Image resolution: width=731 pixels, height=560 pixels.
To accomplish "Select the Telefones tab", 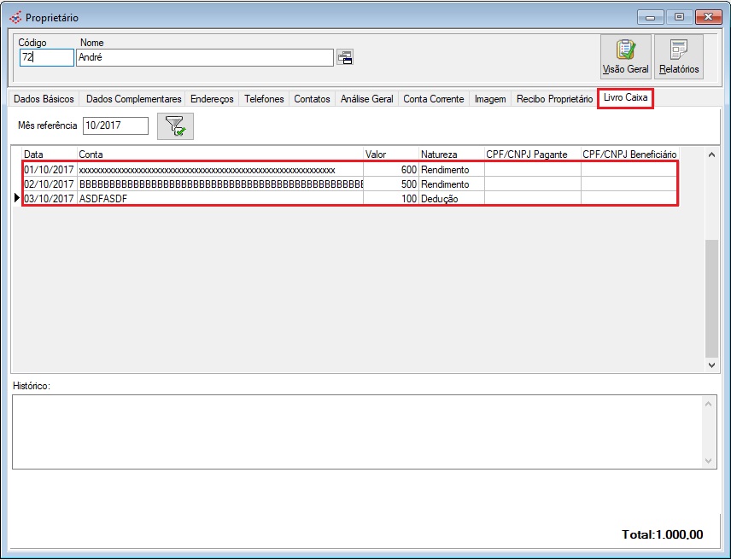I will [x=264, y=99].
